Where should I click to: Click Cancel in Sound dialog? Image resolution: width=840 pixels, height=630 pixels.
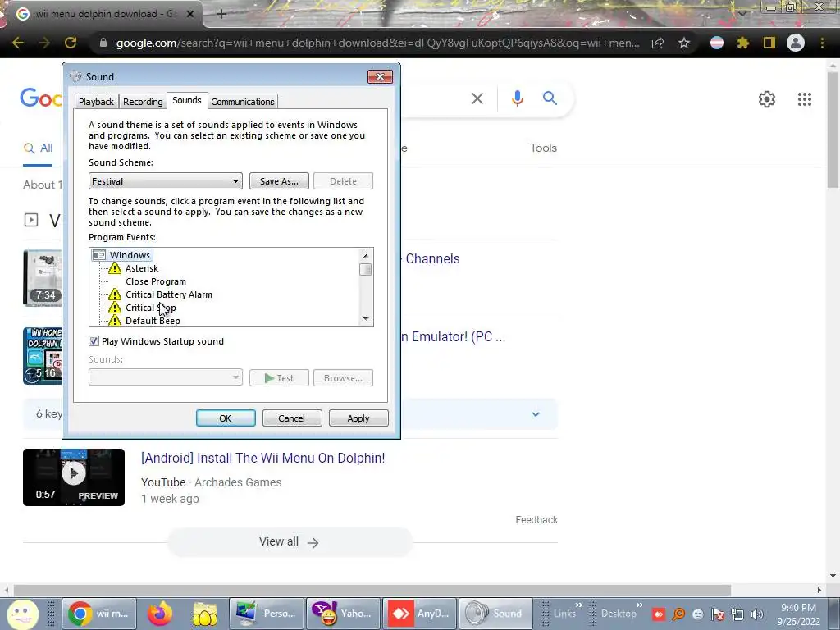coord(292,418)
